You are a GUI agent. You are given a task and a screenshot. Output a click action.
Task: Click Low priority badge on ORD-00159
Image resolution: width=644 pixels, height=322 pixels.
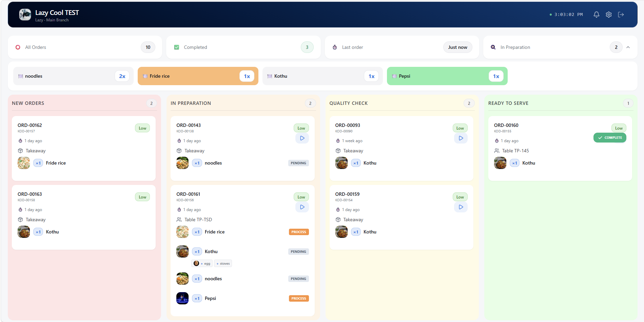coord(460,197)
